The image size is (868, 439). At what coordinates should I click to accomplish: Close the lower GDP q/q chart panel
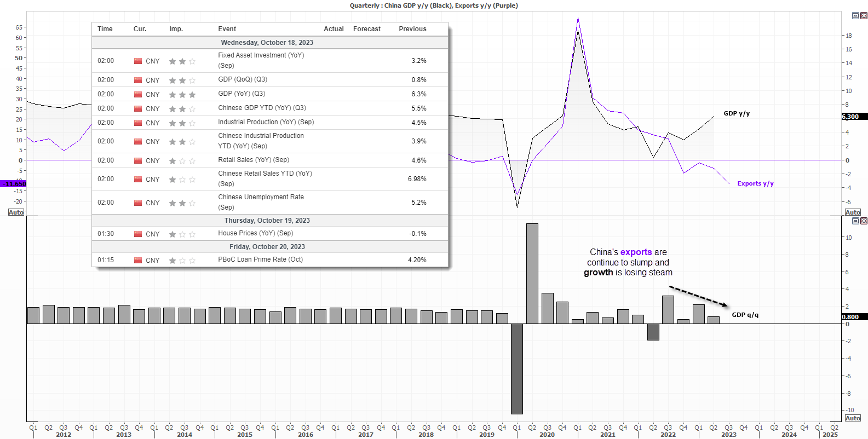[x=864, y=221]
